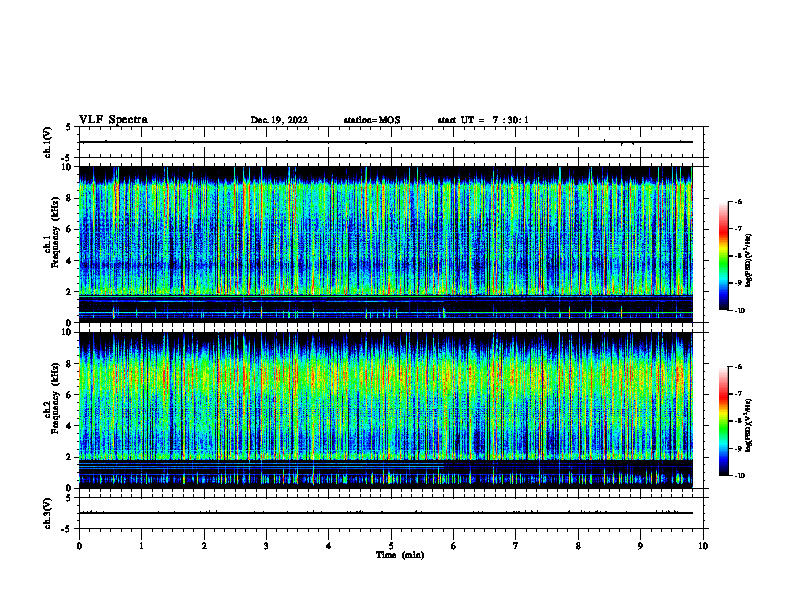Click the "8" tick on the time axis

(578, 546)
